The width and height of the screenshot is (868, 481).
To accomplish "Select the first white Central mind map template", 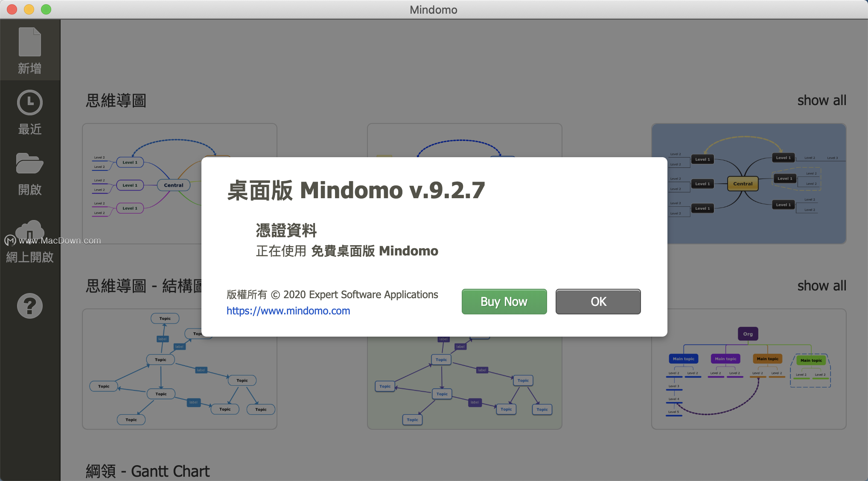I will point(142,184).
